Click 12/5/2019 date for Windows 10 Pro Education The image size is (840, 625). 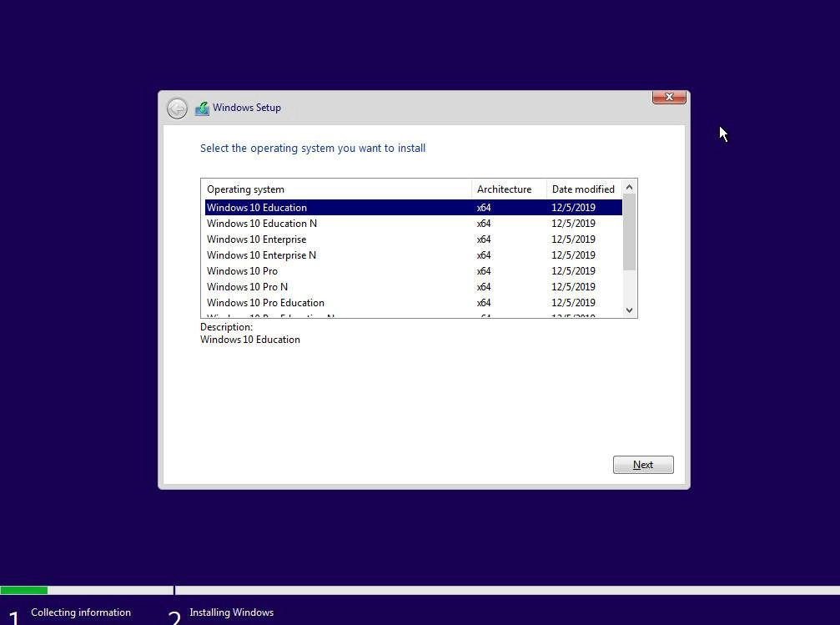tap(573, 302)
